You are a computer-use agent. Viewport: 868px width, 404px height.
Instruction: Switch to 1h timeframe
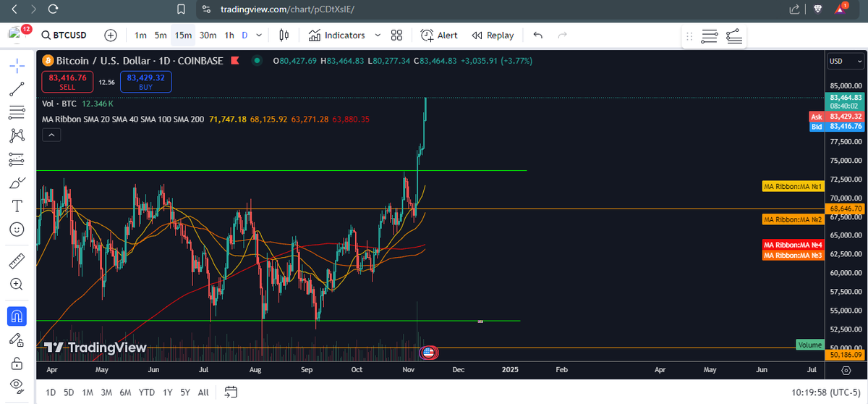click(229, 35)
